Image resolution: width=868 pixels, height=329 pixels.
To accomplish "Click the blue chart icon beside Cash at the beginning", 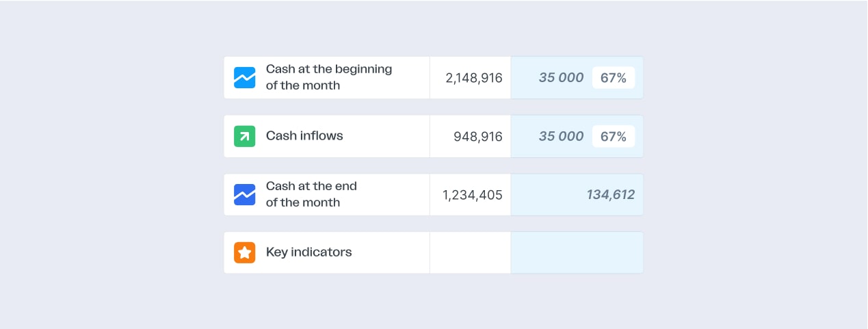I will (244, 77).
